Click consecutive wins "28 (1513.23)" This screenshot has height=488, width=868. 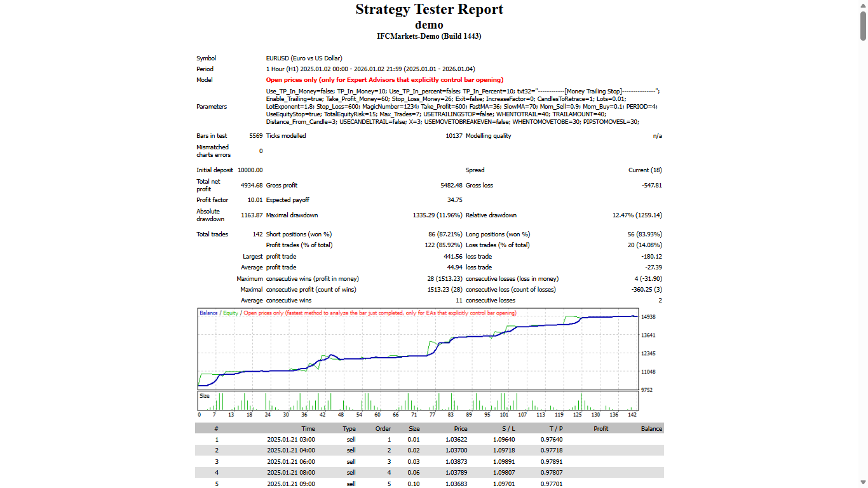pyautogui.click(x=445, y=279)
